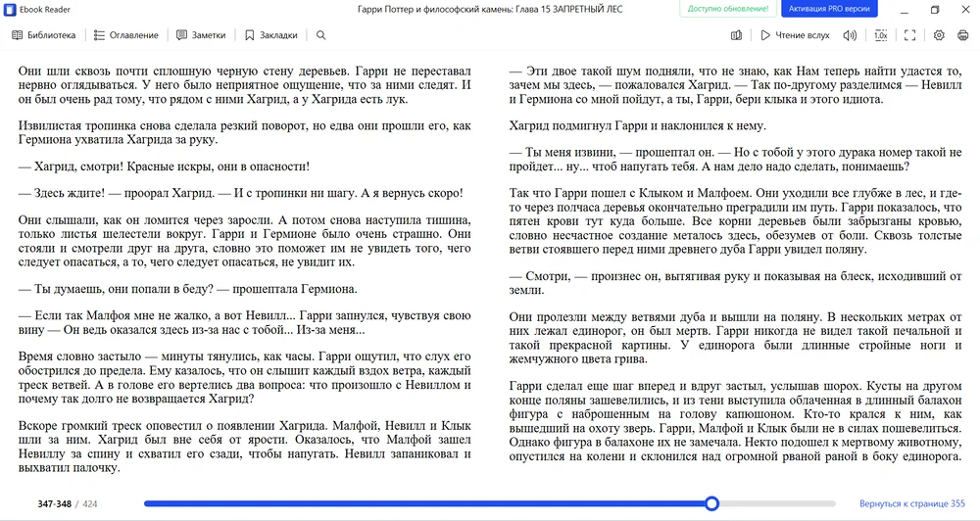Click the speaker volume icon

(850, 35)
